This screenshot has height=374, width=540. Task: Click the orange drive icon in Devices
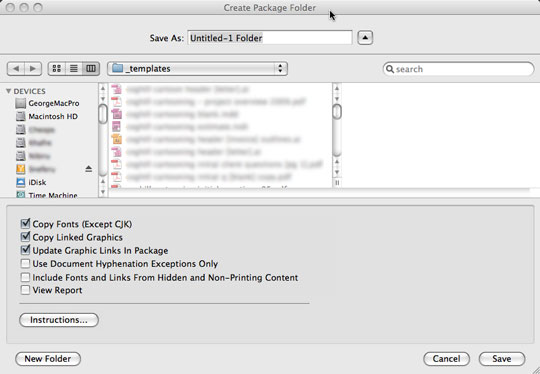coord(21,169)
